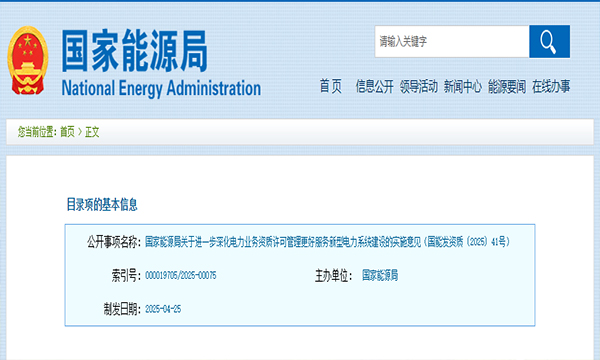Click the 公开事项名称 label

pyautogui.click(x=114, y=242)
